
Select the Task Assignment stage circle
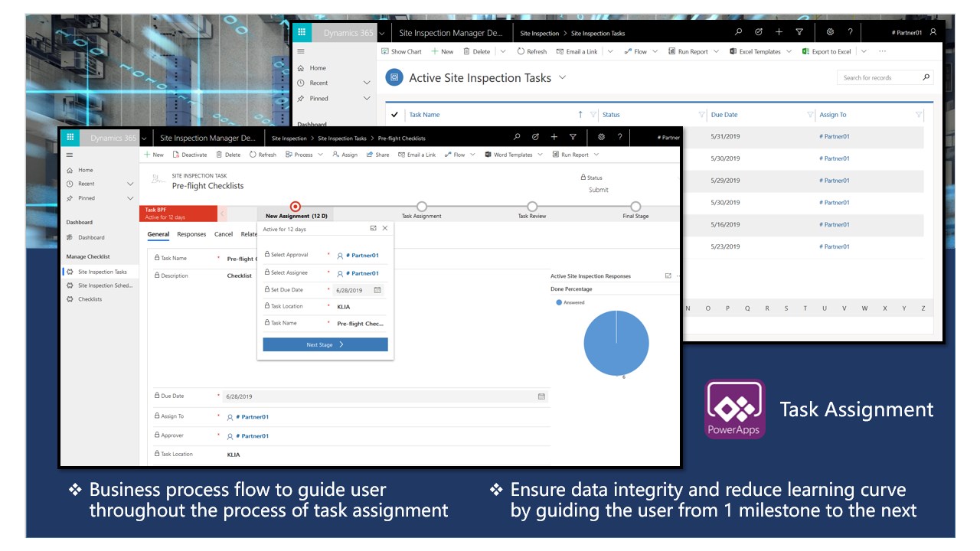(x=421, y=207)
